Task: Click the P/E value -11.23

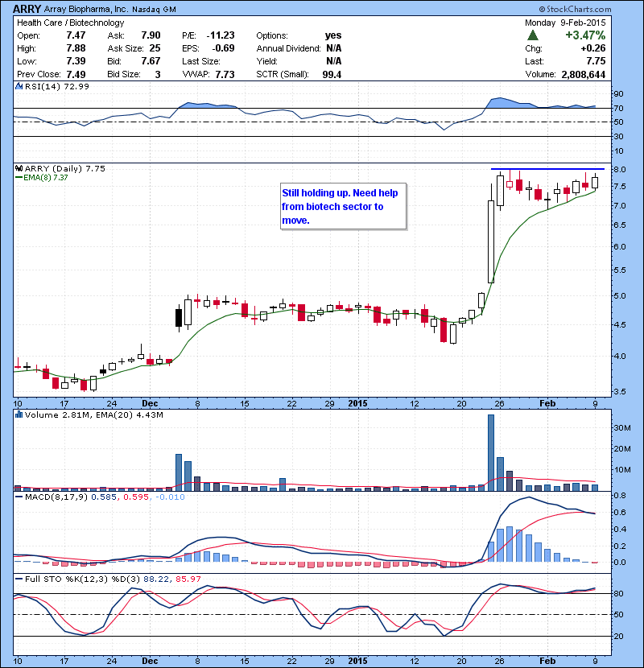Action: click(x=221, y=35)
